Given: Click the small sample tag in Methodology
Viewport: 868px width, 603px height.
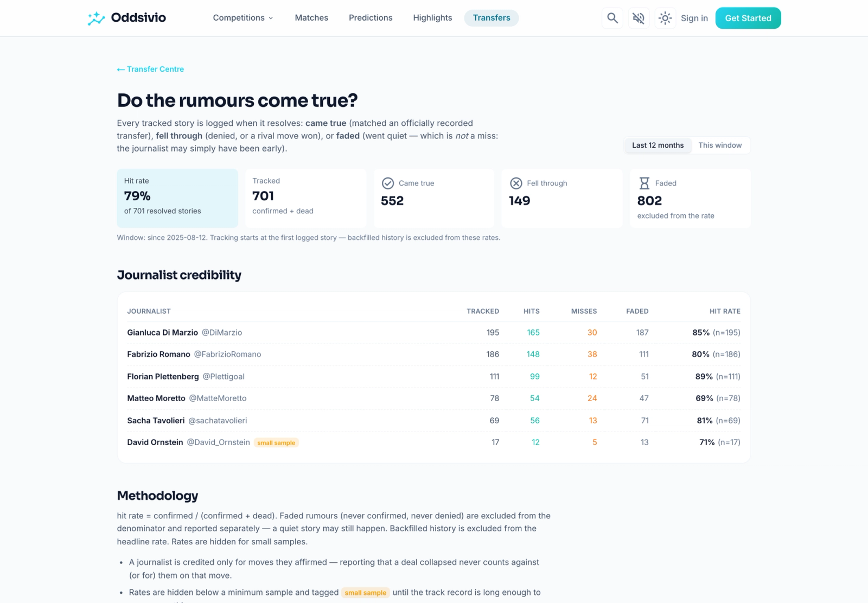Looking at the screenshot, I should [366, 593].
